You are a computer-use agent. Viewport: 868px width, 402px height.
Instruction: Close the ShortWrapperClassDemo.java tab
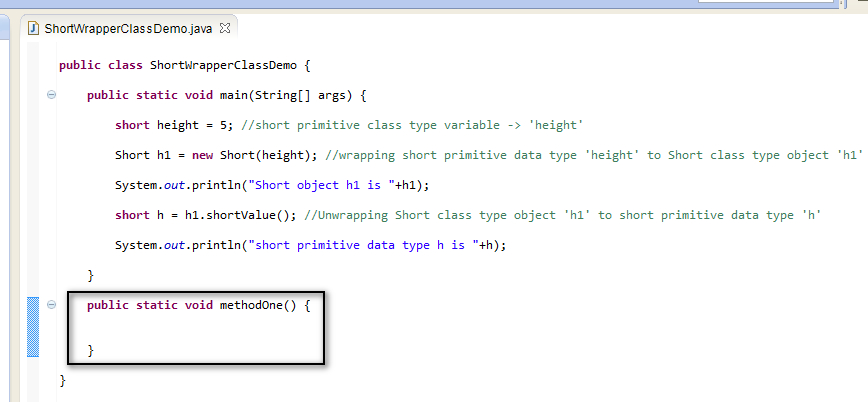pyautogui.click(x=225, y=28)
